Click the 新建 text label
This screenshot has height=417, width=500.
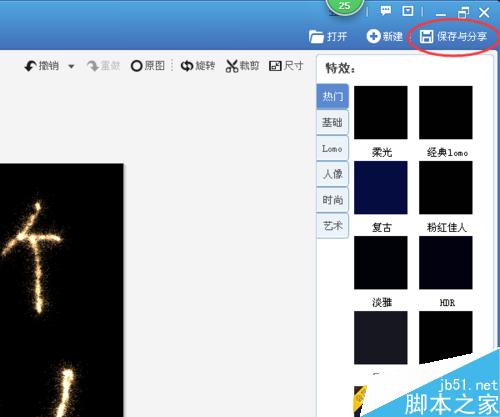[392, 36]
